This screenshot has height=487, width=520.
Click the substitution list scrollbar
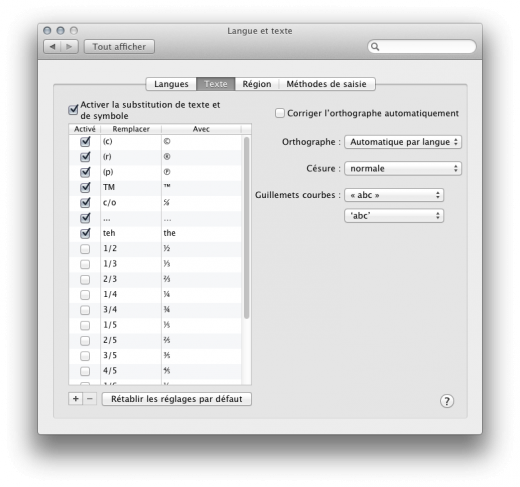click(247, 228)
